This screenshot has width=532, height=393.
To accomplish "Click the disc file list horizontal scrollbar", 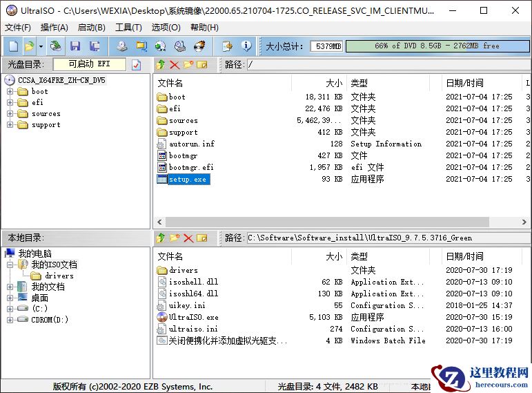I will pyautogui.click(x=327, y=222).
